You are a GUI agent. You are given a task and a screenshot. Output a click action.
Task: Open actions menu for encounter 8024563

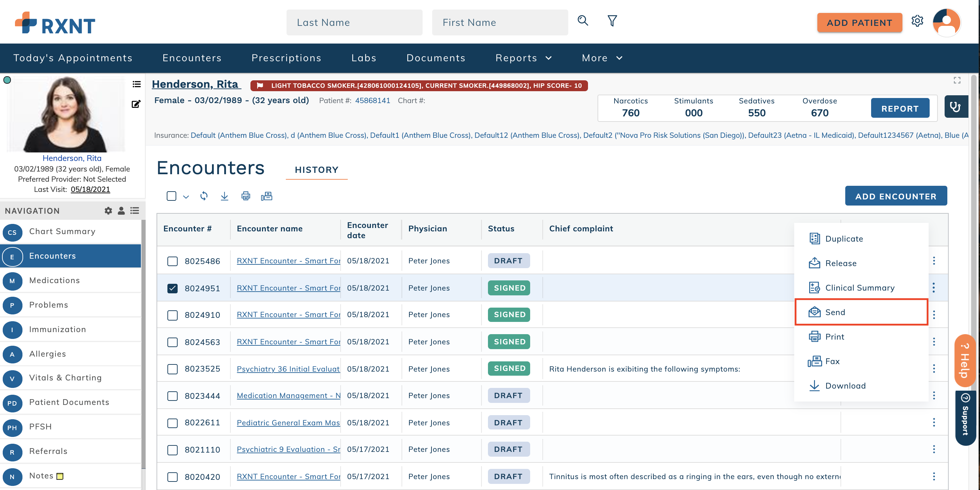point(934,342)
